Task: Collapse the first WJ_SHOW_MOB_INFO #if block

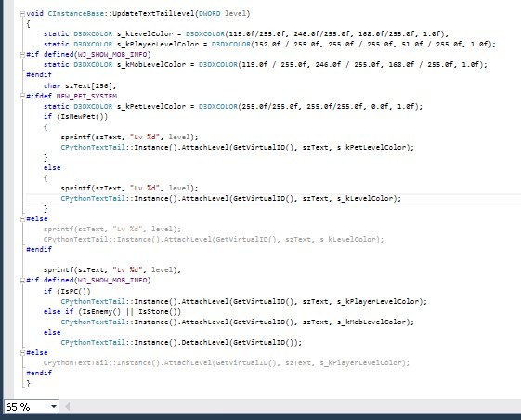Action: 22,55
